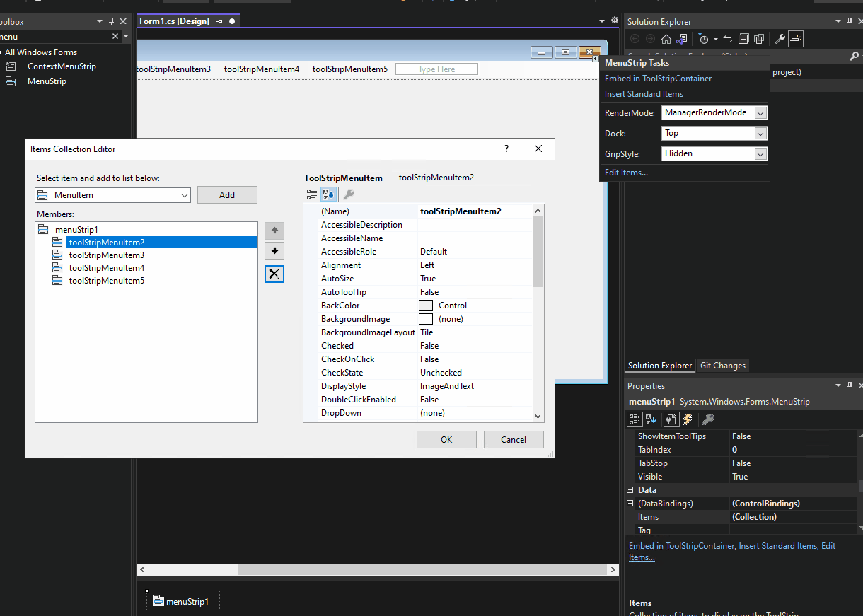The image size is (863, 616).
Task: Sync Solution Explorer with active document
Action: (727, 39)
